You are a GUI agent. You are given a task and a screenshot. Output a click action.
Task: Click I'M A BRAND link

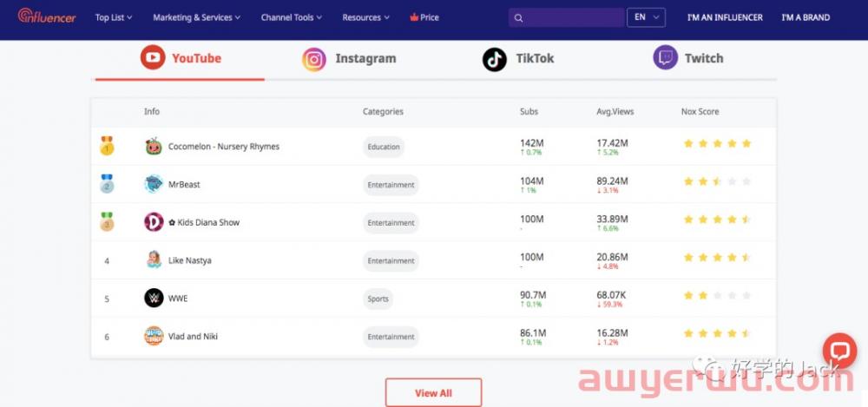pos(806,17)
